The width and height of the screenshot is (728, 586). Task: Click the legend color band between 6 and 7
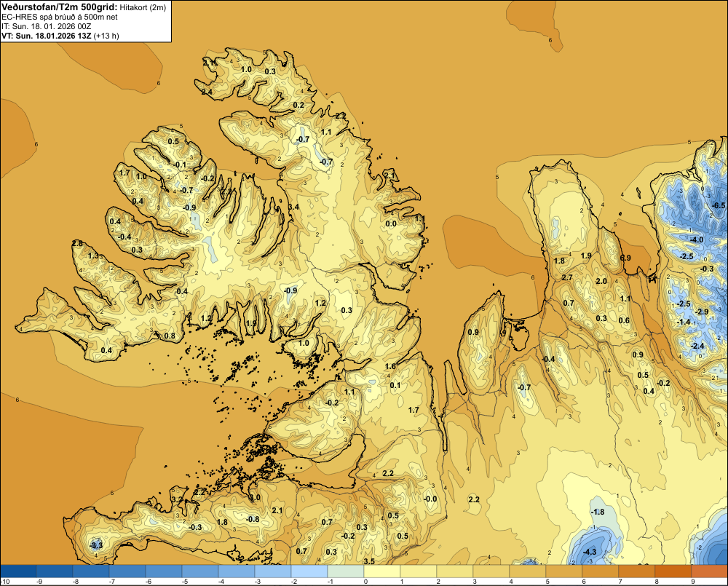point(601,571)
